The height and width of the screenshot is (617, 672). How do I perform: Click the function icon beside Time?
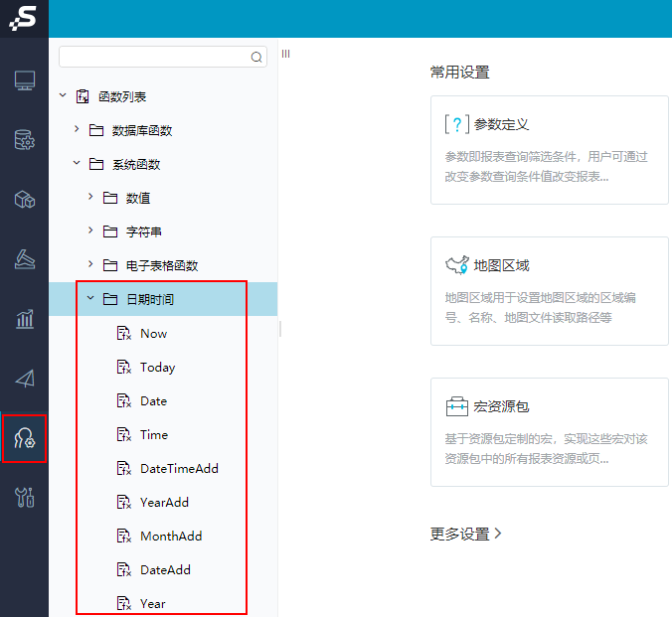(124, 434)
